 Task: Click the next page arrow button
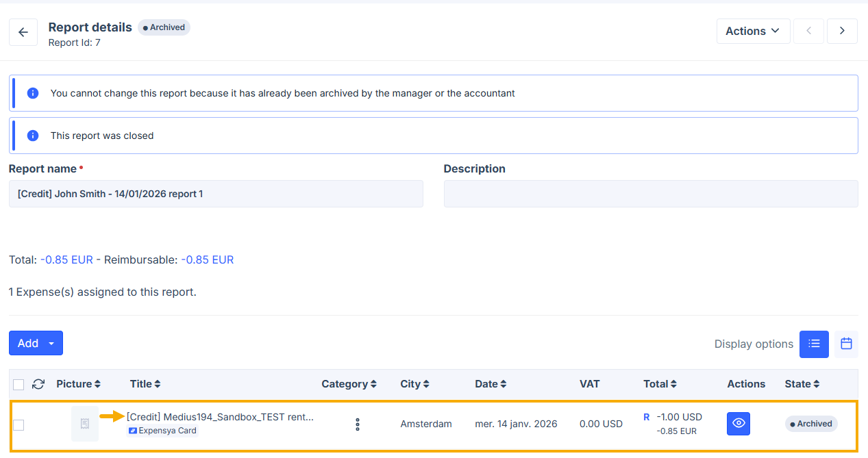pyautogui.click(x=842, y=31)
